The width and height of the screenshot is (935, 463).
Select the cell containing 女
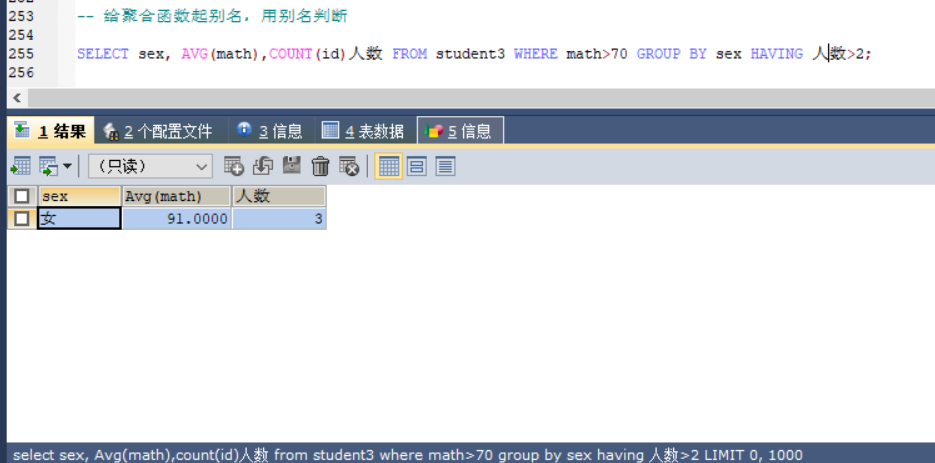79,219
